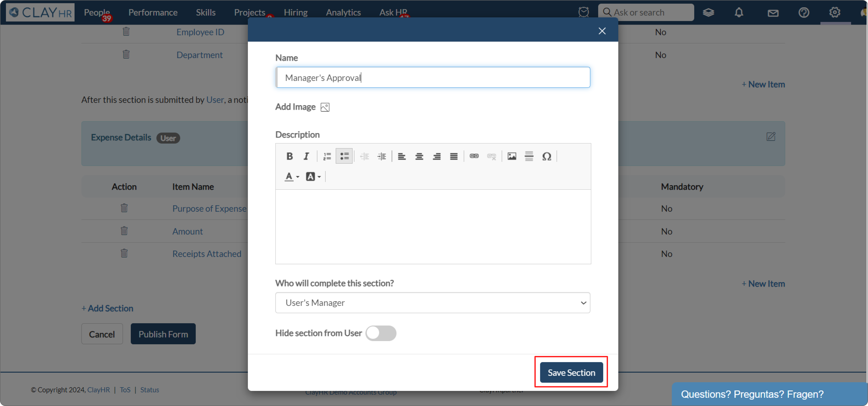Click the Unlink icon in editor toolbar

pyautogui.click(x=491, y=156)
